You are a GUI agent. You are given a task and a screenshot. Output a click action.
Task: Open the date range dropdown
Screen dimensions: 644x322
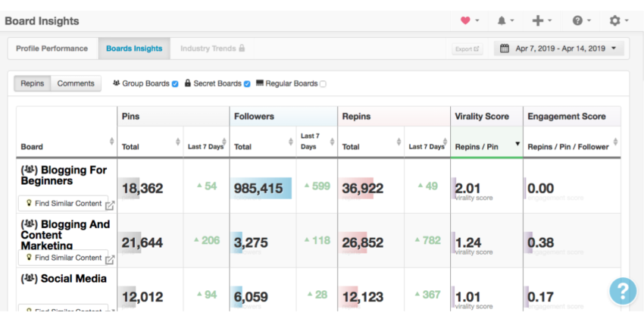pos(559,48)
